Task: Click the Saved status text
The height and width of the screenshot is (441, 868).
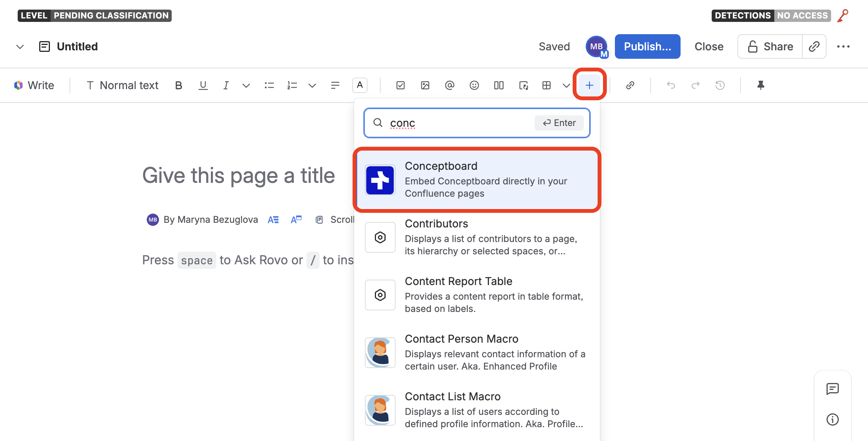Action: tap(554, 46)
